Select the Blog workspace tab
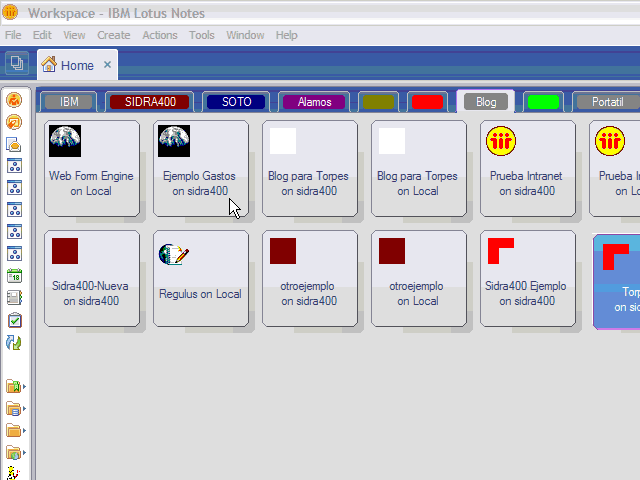The image size is (640, 480). [x=486, y=102]
